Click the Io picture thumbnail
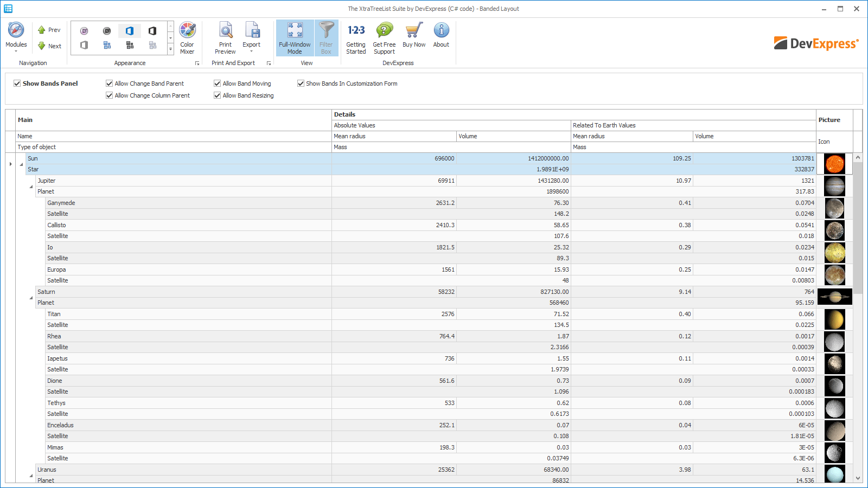This screenshot has height=488, width=868. coord(835,253)
